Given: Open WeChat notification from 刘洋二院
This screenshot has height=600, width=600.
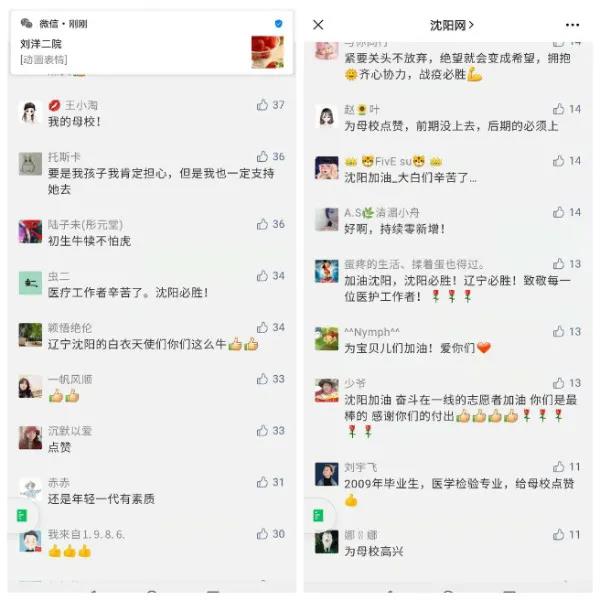Looking at the screenshot, I should tap(152, 43).
